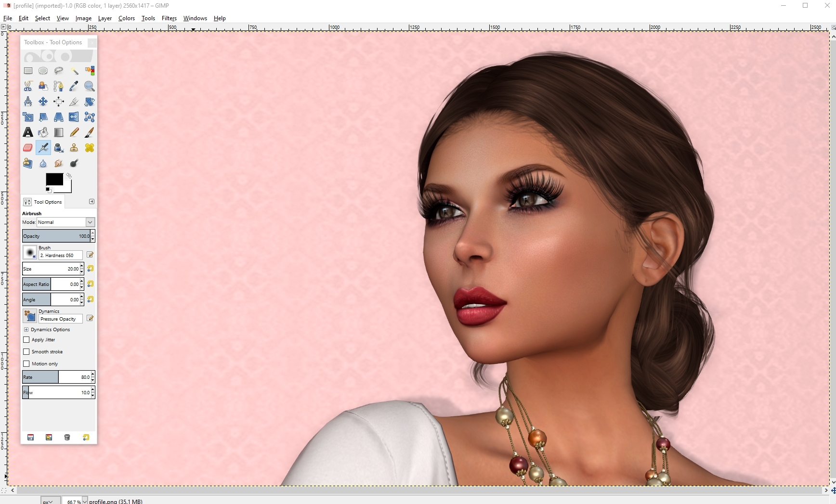Select the Ink tool
The image size is (836, 504).
[x=59, y=148]
